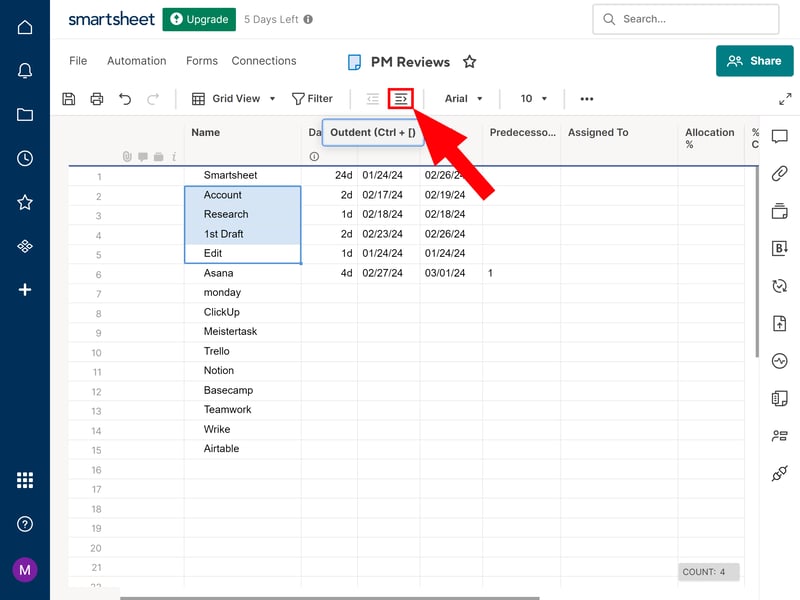This screenshot has height=600, width=800.
Task: Select the Meistertask cell
Action: point(242,332)
